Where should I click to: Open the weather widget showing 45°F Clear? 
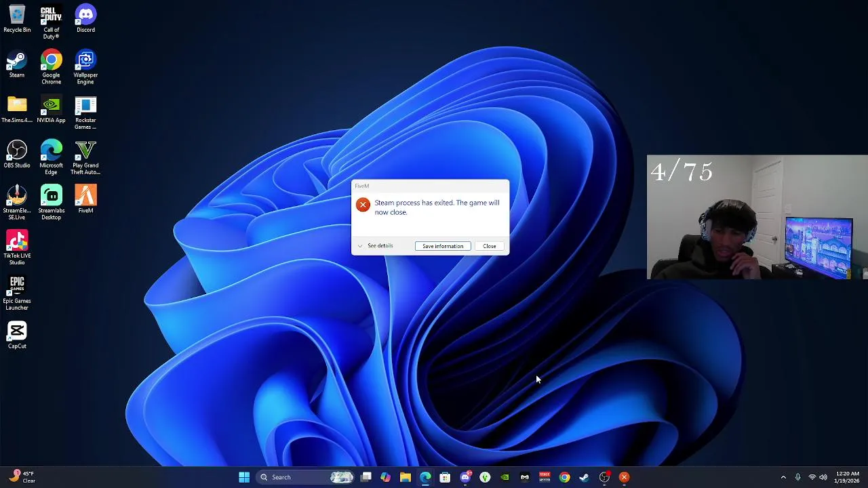point(22,477)
